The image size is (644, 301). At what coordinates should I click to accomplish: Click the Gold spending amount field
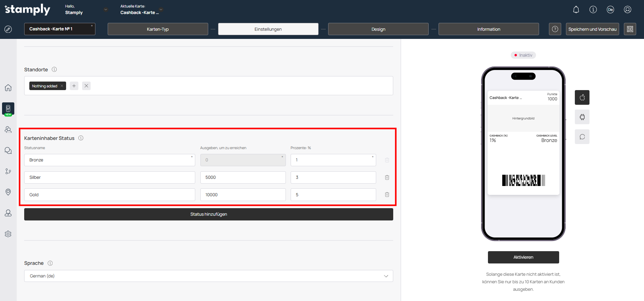[243, 195]
